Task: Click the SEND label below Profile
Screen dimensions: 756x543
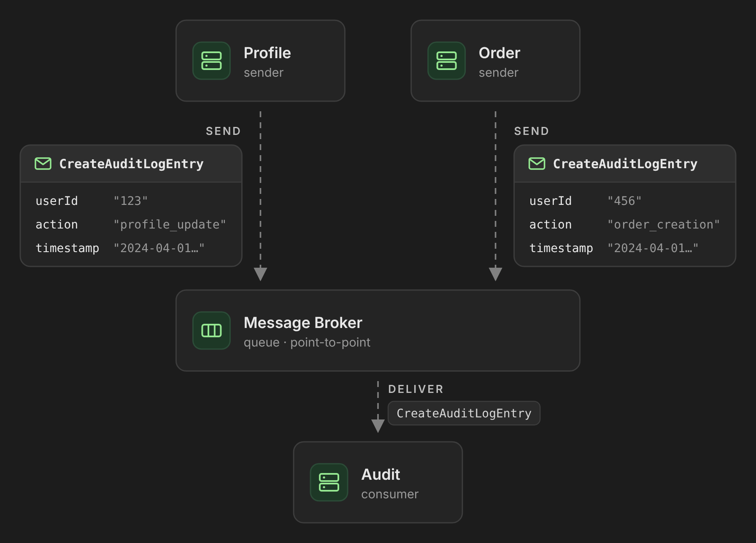Action: click(x=223, y=131)
